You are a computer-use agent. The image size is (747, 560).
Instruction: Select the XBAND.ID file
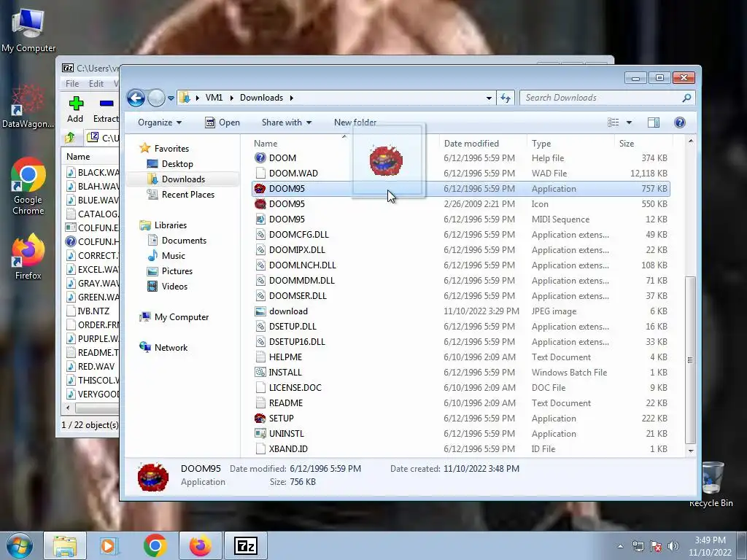pyautogui.click(x=288, y=448)
